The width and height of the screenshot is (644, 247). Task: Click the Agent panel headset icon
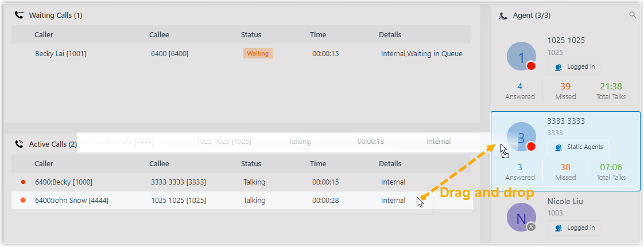(x=503, y=16)
